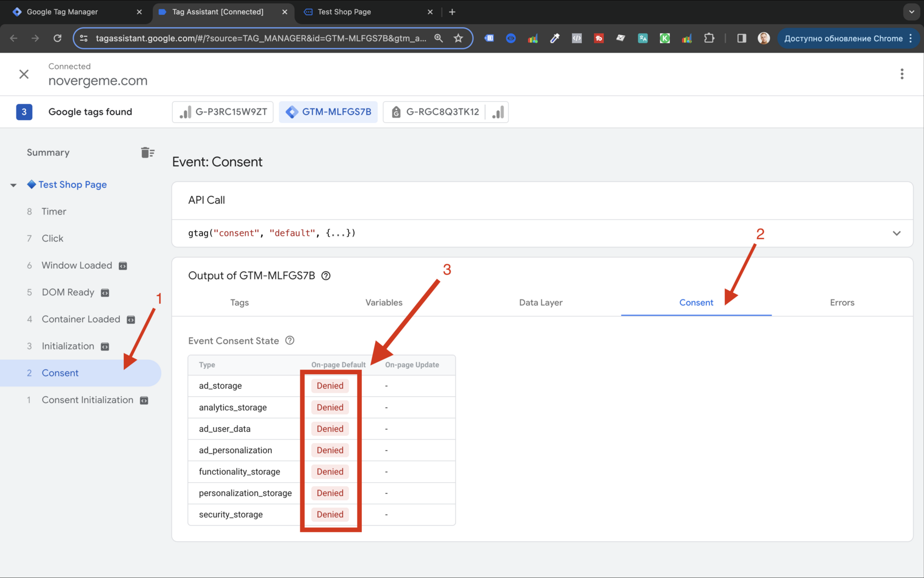Click the zoom icon in the address bar
Image resolution: width=924 pixels, height=578 pixels.
438,39
